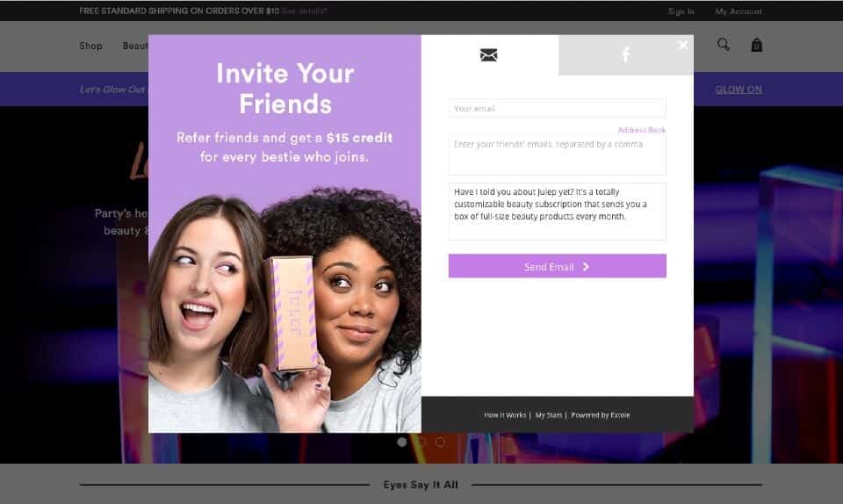Focus the friends' emails text area
This screenshot has height=504, width=843.
[557, 155]
